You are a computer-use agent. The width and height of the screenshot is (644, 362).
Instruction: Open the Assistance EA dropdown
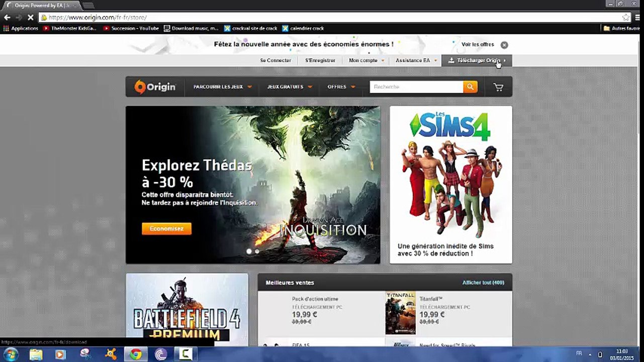[x=416, y=60]
